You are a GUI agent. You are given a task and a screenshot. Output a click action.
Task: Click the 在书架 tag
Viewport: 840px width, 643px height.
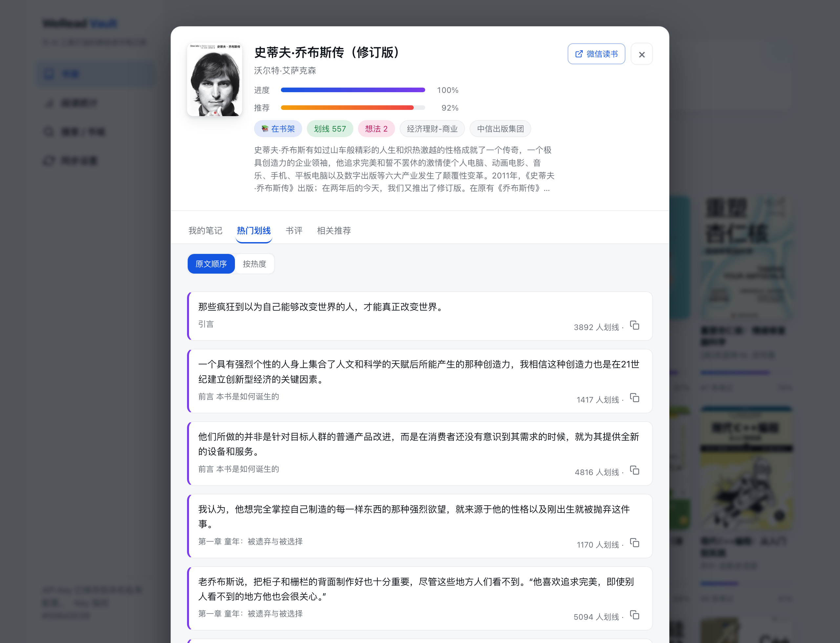(278, 129)
